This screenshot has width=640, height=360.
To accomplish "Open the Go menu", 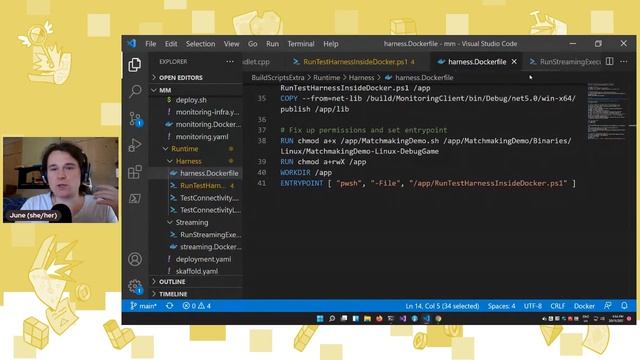I will click(x=253, y=44).
